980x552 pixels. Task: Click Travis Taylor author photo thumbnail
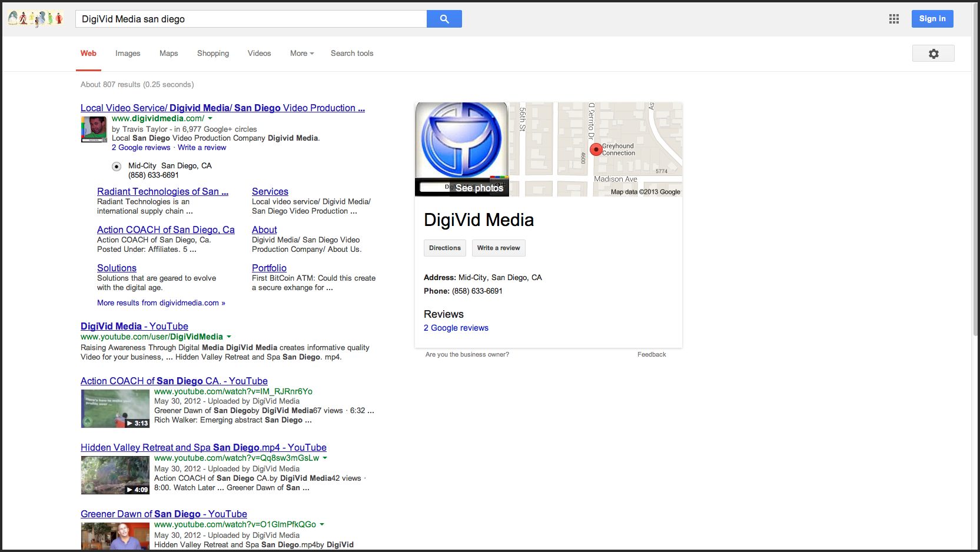coord(94,129)
